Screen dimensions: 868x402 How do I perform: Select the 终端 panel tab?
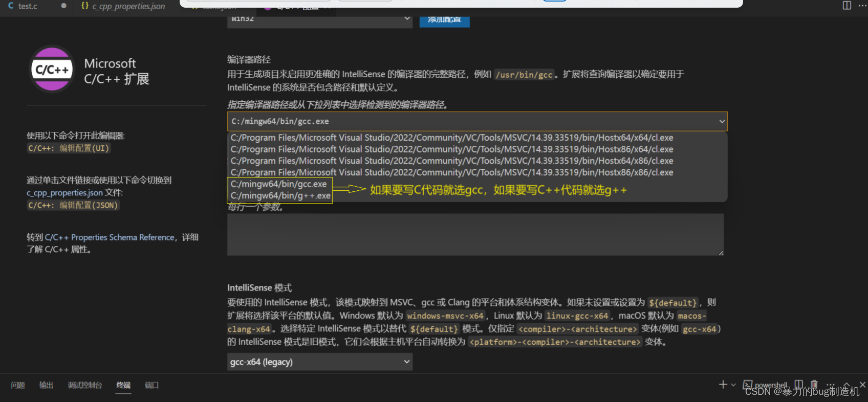[123, 385]
